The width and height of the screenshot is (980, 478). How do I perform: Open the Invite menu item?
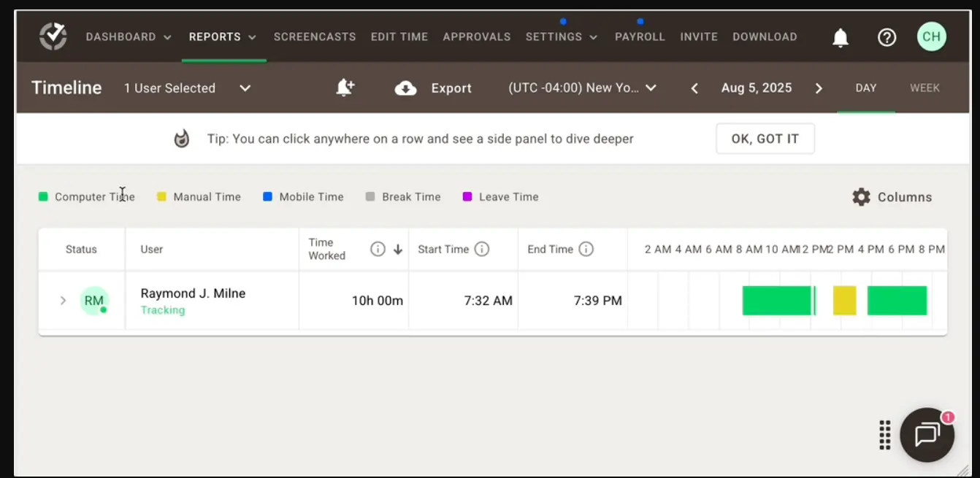point(699,36)
